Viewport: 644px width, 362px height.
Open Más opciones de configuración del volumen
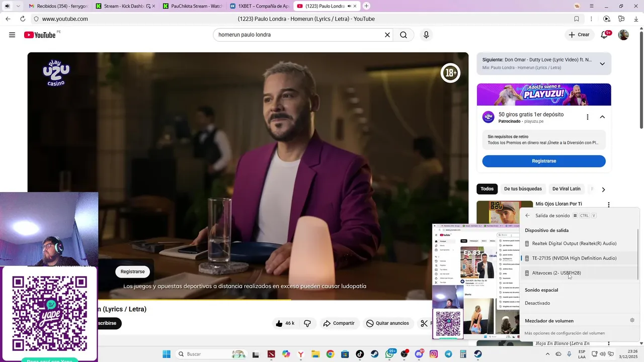point(565,333)
